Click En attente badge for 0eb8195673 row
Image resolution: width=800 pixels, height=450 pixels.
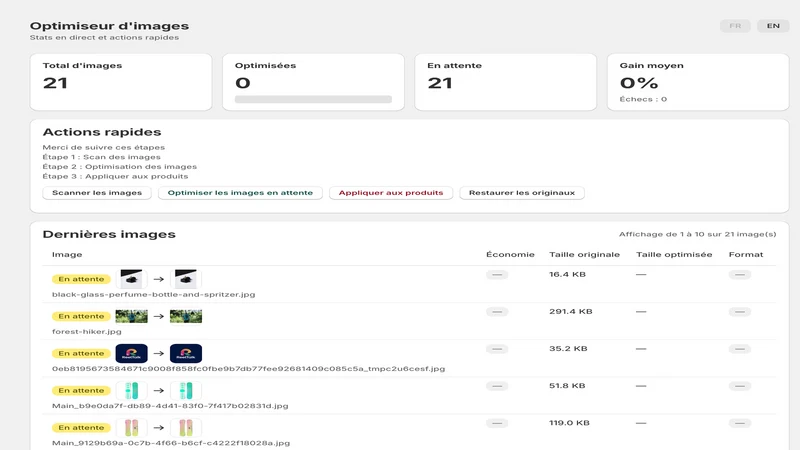point(81,354)
